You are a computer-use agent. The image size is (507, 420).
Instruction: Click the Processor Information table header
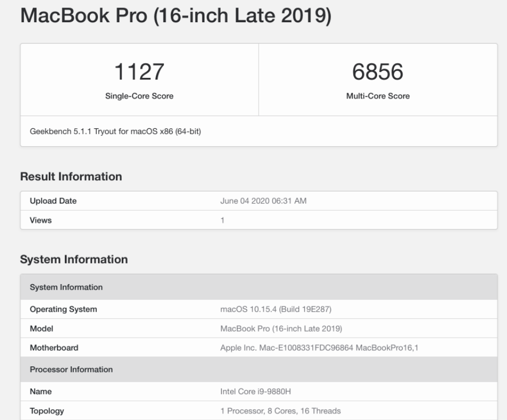click(259, 370)
